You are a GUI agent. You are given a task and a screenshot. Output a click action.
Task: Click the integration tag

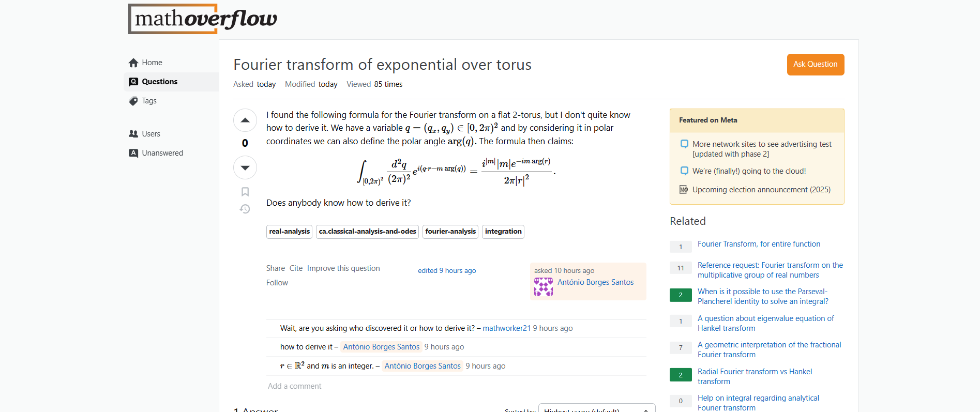click(x=503, y=232)
